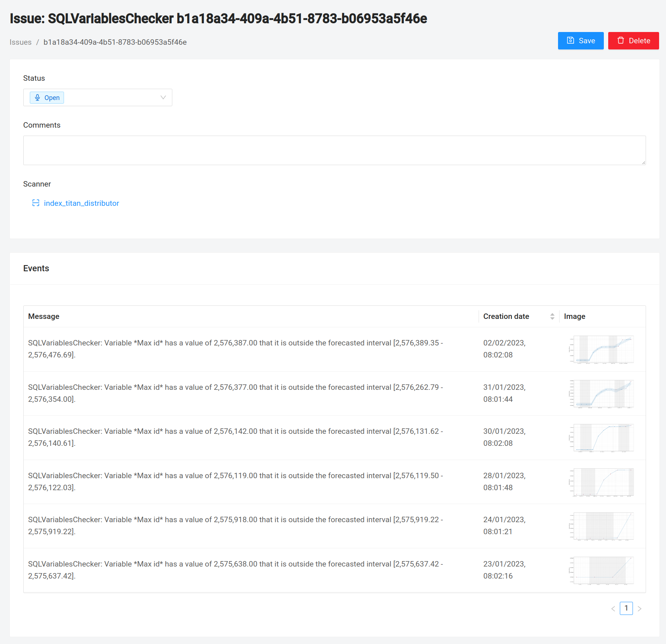666x644 pixels.
Task: Open chart thumbnail for 31/01/2023 event
Action: click(x=601, y=394)
